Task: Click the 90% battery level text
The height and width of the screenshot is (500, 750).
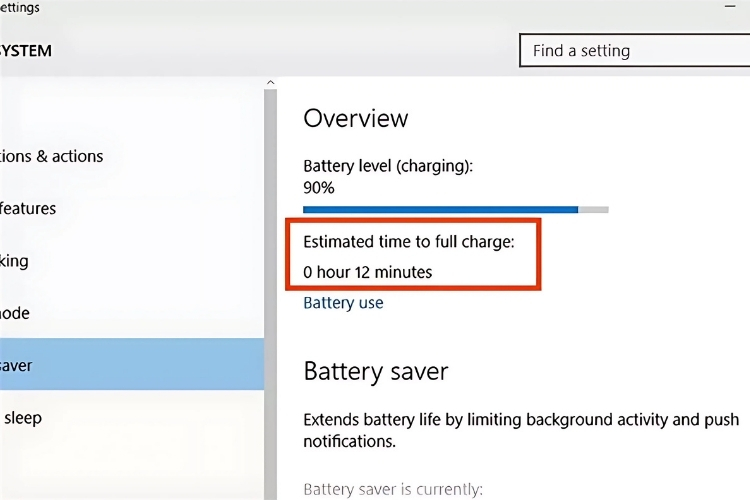Action: coord(319,187)
